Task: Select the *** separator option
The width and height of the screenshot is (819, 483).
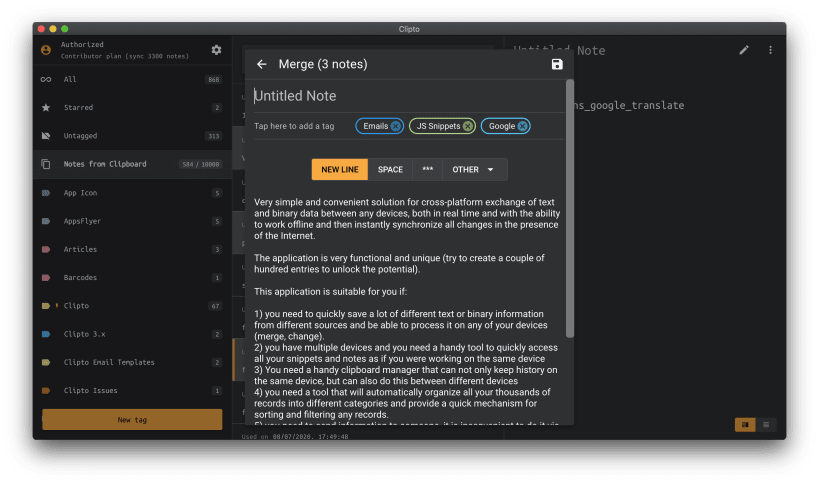Action: point(428,169)
